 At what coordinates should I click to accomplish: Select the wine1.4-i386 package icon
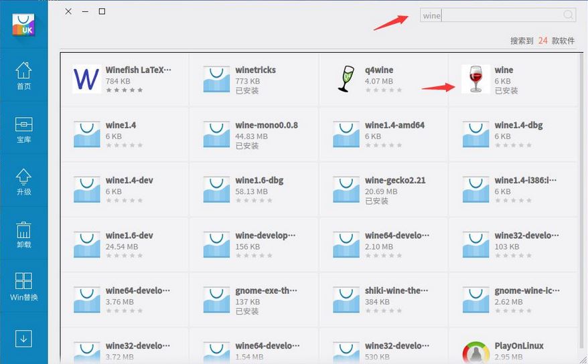(x=475, y=189)
